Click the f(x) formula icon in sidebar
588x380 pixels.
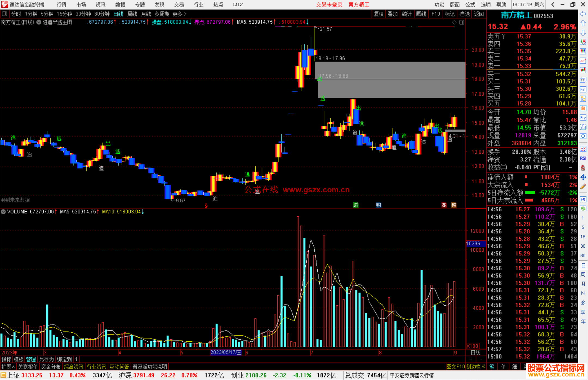tap(583, 127)
